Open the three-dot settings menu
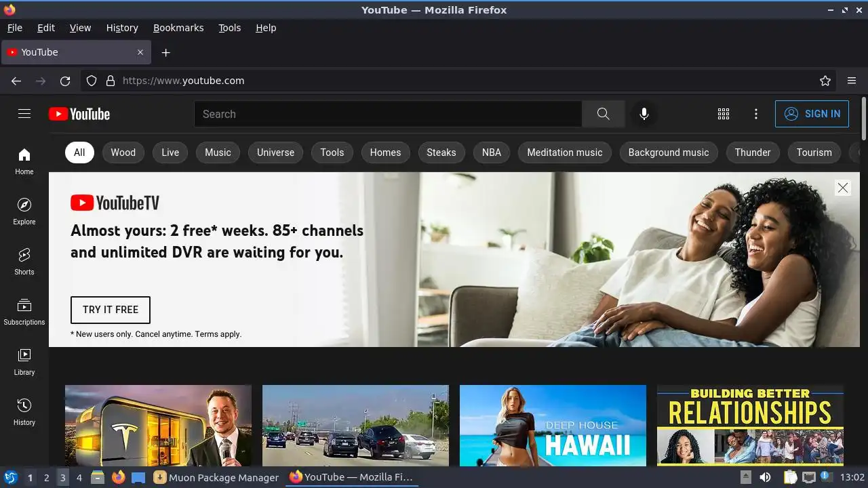The image size is (868, 488). (756, 114)
